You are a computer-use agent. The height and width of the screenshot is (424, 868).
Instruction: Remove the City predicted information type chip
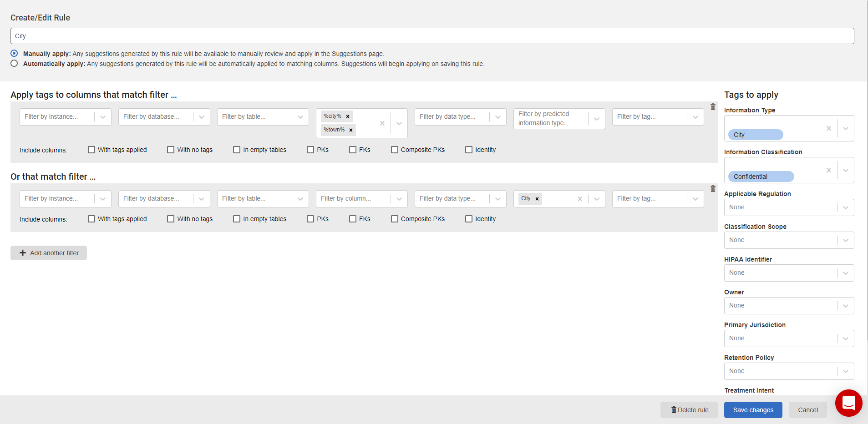(537, 199)
